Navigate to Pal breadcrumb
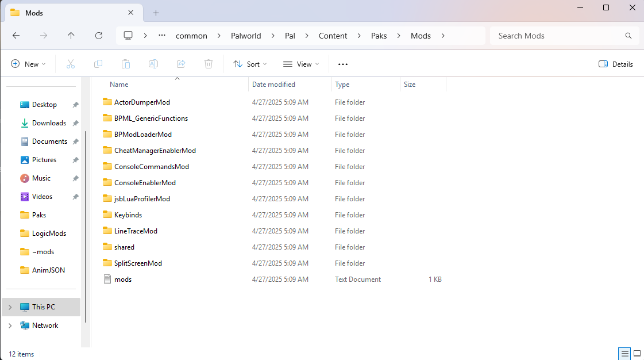Viewport: 644px width, 360px height. click(290, 36)
